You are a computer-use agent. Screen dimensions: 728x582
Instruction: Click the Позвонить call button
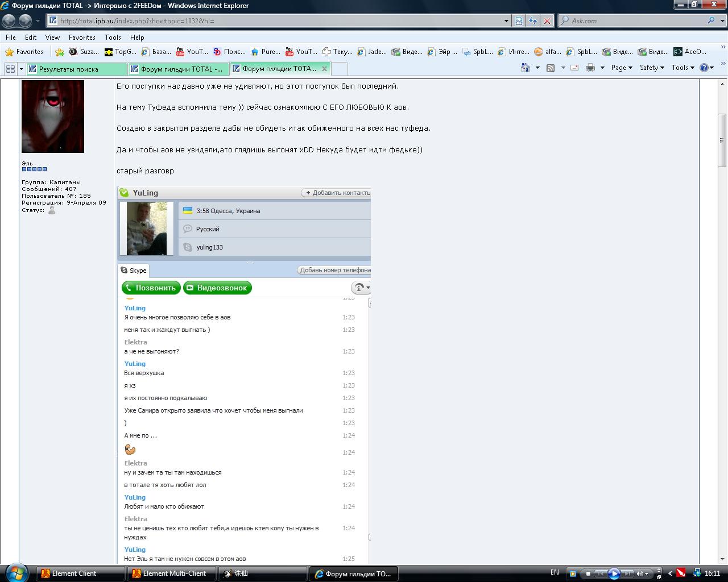(151, 288)
